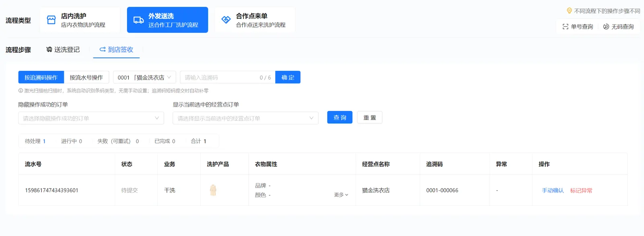
Task: Filter by 已完成 0 status
Action: click(x=165, y=141)
